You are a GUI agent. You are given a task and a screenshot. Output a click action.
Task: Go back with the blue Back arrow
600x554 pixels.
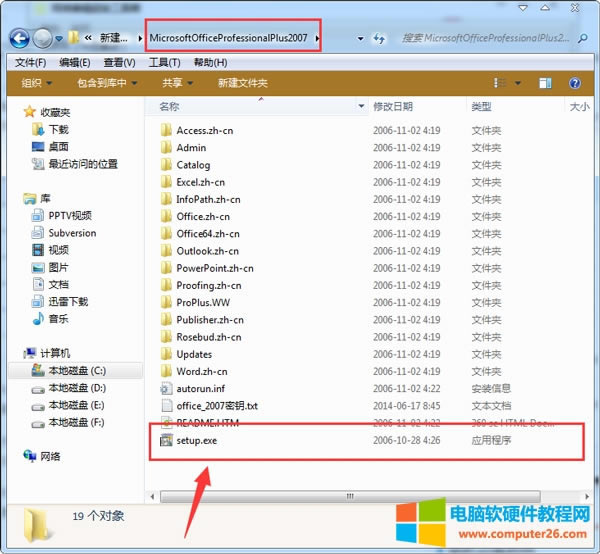pos(20,38)
